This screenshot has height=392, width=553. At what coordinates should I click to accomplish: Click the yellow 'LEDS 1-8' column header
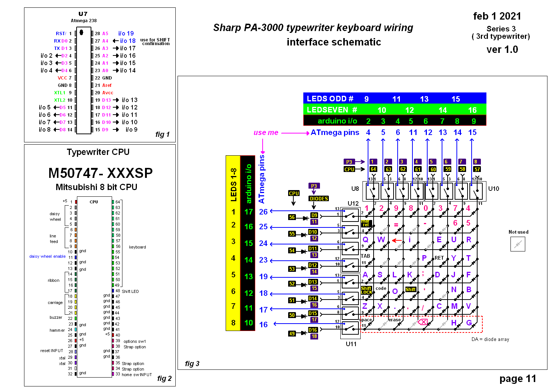233,185
